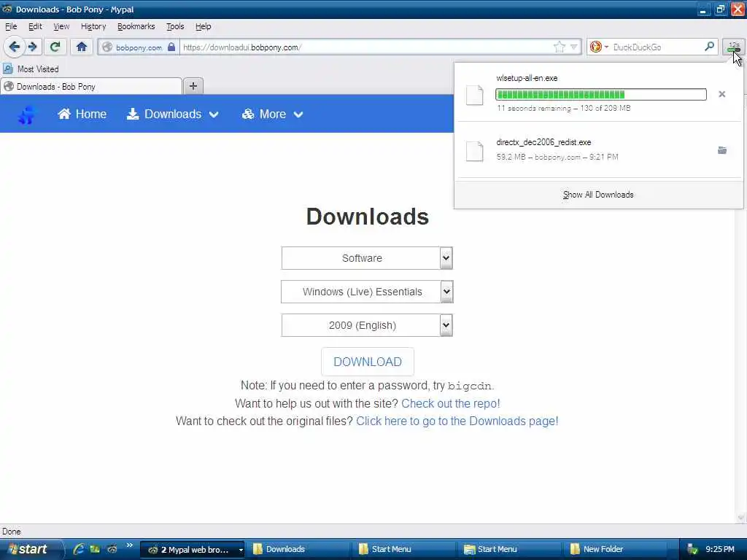
Task: Click here to go to Downloads page link
Action: (x=457, y=421)
